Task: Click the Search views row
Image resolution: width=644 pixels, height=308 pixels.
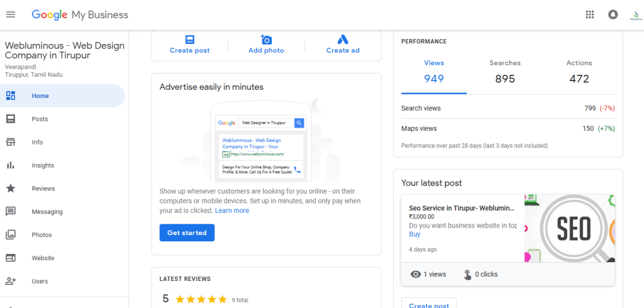Action: click(508, 108)
